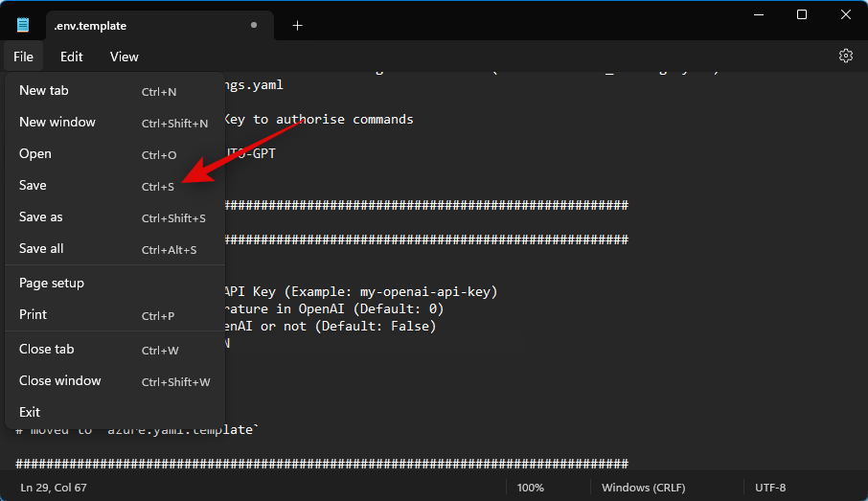The width and height of the screenshot is (868, 501).
Task: Choose New window from File menu
Action: click(x=115, y=123)
